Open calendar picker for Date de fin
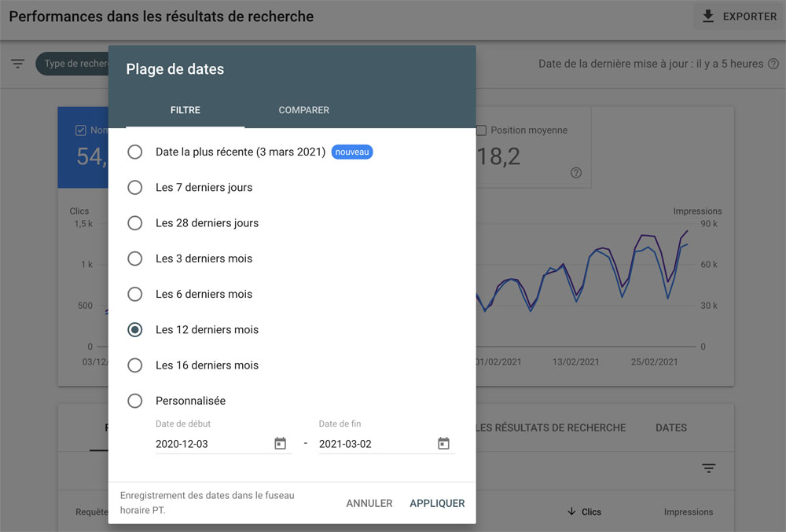Image resolution: width=786 pixels, height=532 pixels. click(x=443, y=443)
